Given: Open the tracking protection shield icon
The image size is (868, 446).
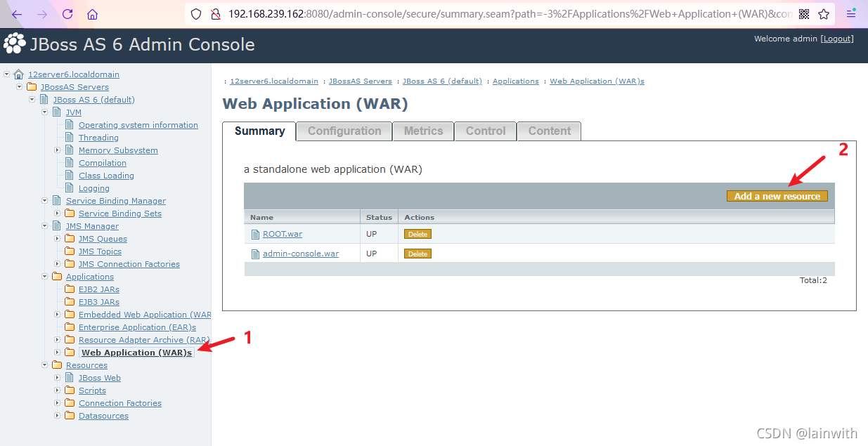Looking at the screenshot, I should (196, 14).
